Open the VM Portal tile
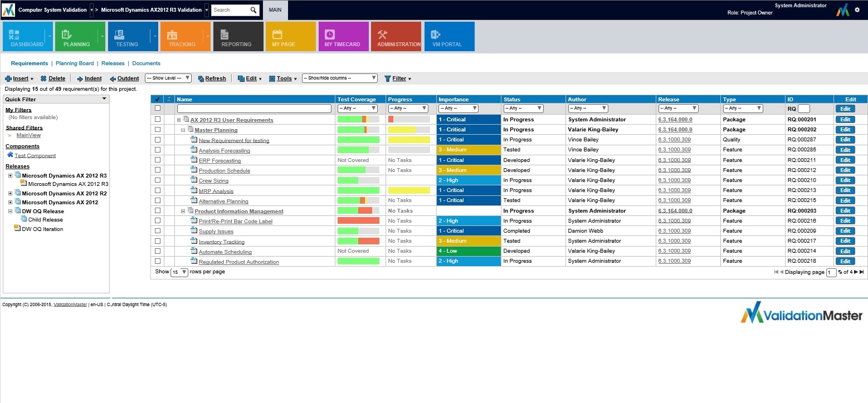This screenshot has width=868, height=403. [x=449, y=37]
